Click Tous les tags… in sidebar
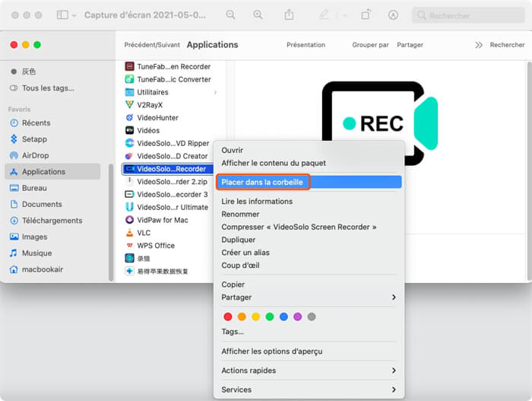 point(42,88)
